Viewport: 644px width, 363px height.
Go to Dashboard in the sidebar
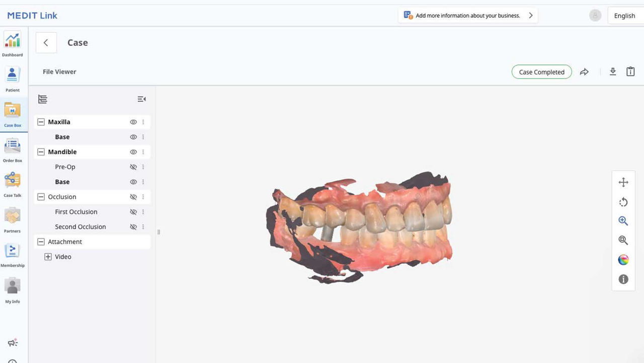point(13,44)
